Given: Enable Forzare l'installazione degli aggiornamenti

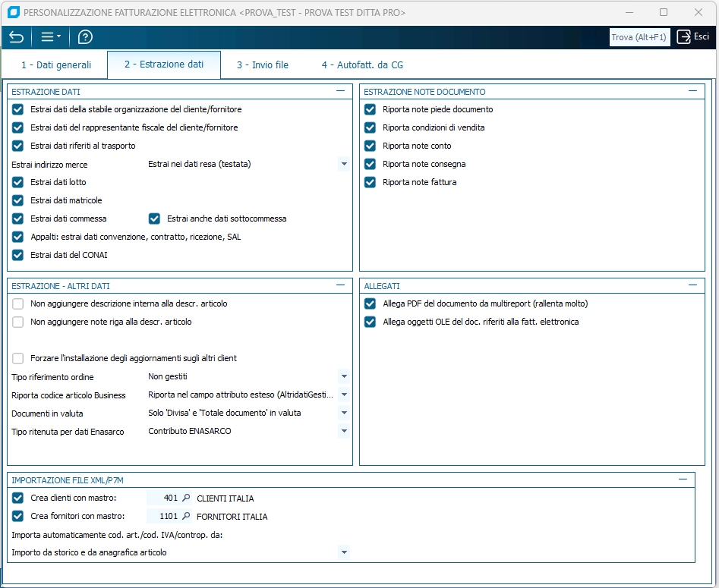Looking at the screenshot, I should point(18,358).
